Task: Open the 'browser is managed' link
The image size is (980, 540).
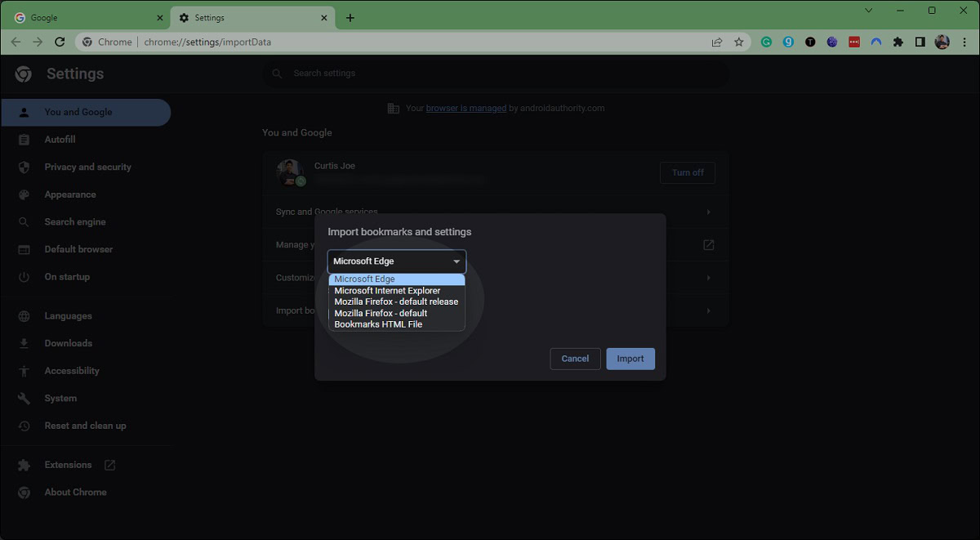Action: pos(466,108)
